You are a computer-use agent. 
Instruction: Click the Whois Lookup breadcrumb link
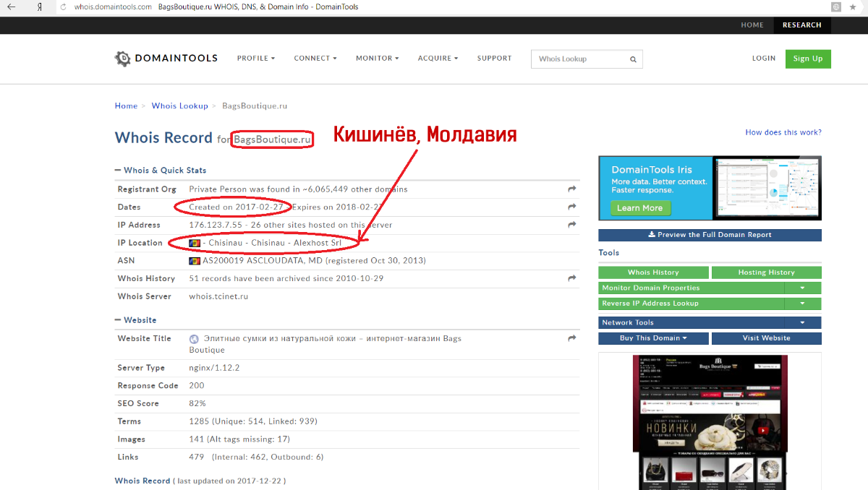179,106
